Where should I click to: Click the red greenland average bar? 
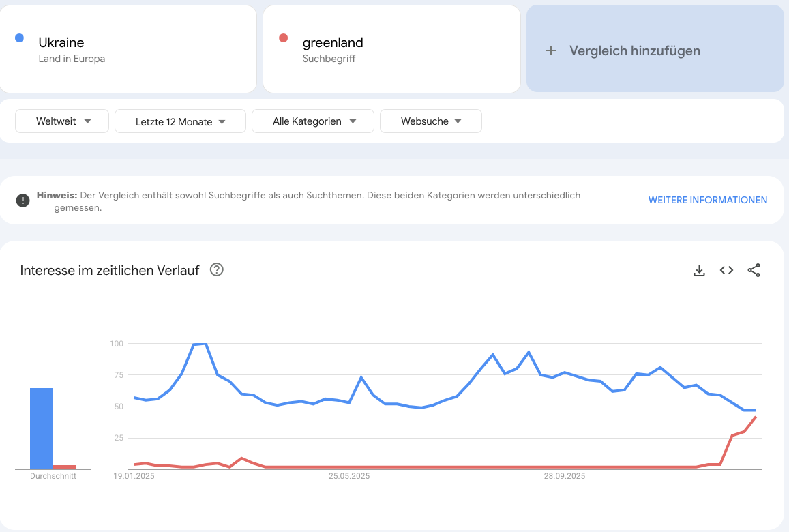65,467
